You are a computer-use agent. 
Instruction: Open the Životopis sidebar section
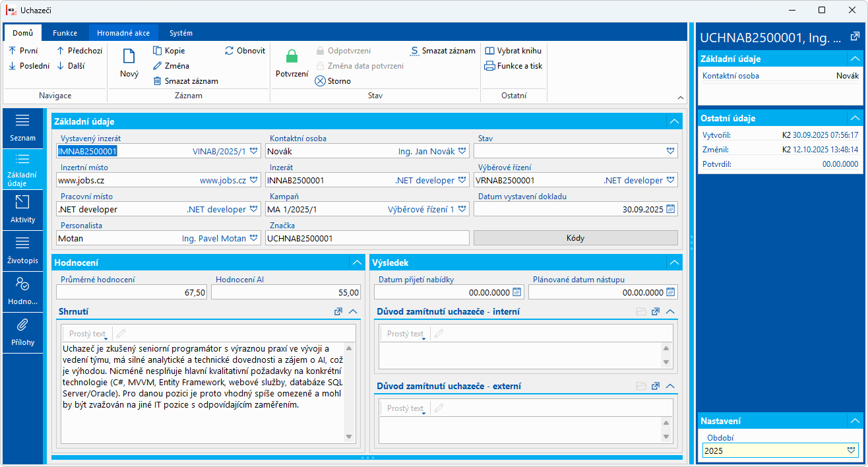(x=23, y=251)
